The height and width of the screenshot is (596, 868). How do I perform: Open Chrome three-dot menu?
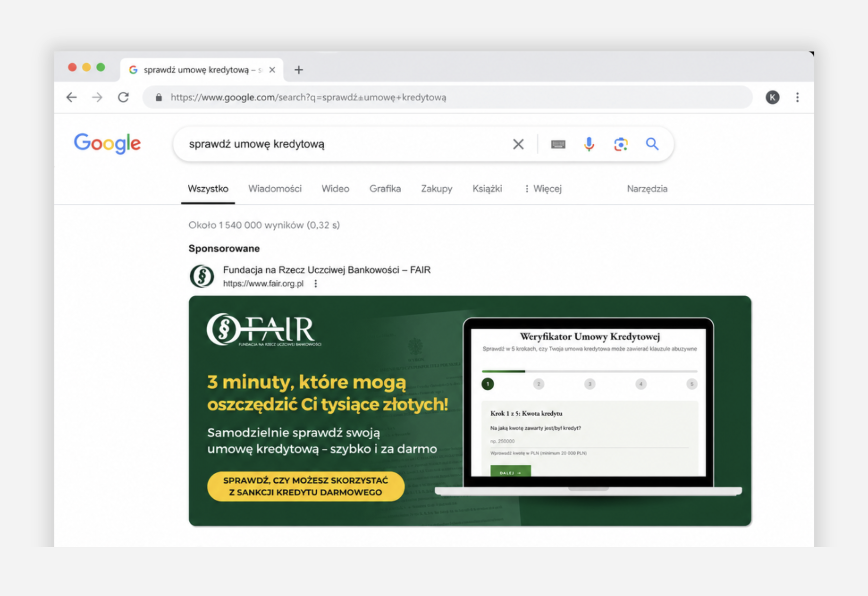pyautogui.click(x=797, y=98)
